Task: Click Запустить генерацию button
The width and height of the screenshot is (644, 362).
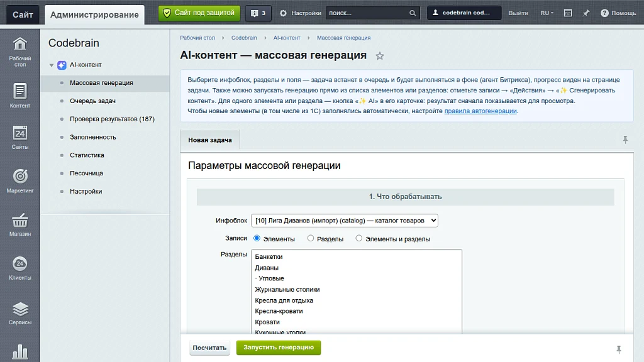Action: click(x=279, y=347)
